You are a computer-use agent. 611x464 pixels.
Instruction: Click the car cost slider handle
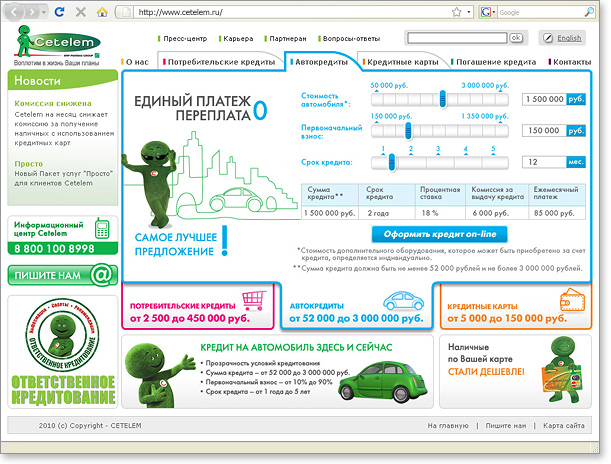click(x=443, y=99)
